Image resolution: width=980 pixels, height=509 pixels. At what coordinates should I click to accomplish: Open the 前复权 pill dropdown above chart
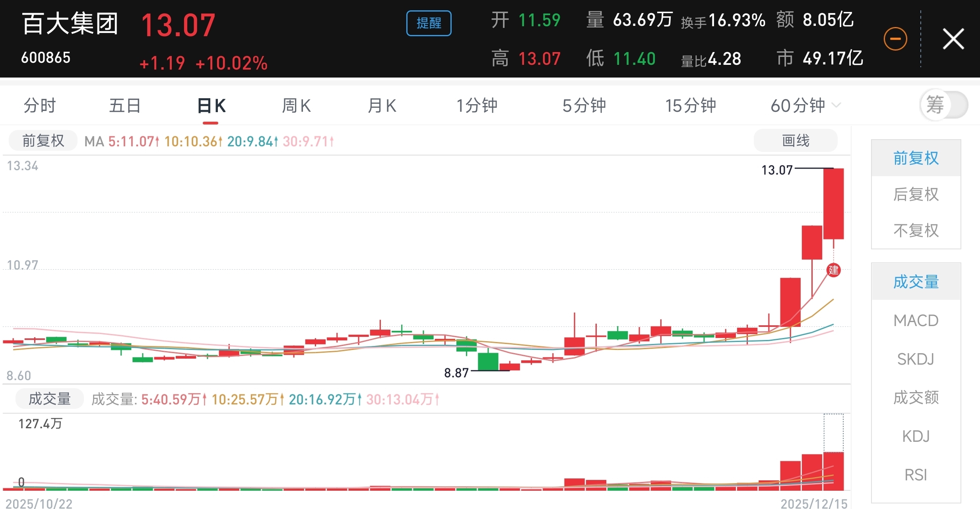43,141
